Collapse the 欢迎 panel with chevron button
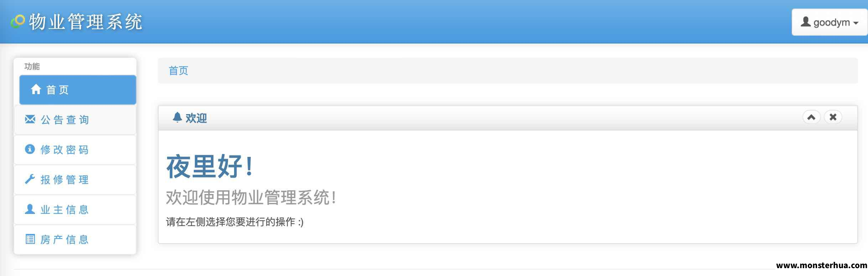 point(811,117)
